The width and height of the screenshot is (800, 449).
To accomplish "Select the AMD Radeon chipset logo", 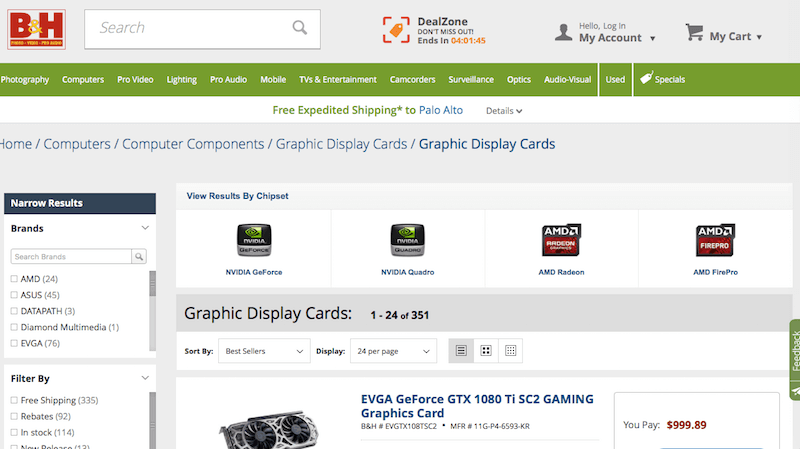I will click(x=561, y=240).
